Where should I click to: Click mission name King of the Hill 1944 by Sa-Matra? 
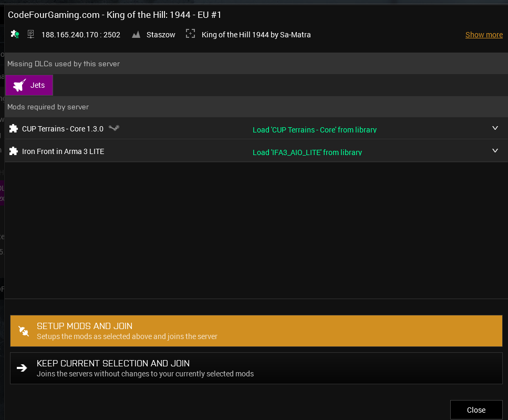coord(256,35)
